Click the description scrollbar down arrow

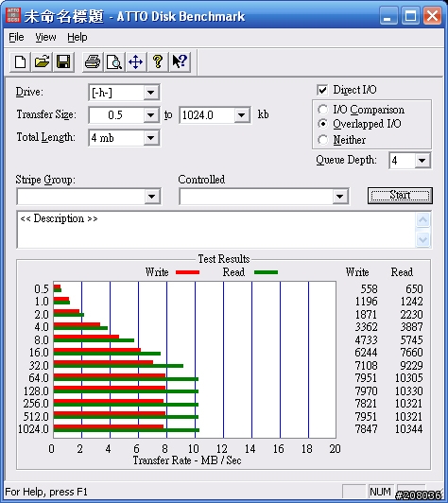tap(423, 239)
